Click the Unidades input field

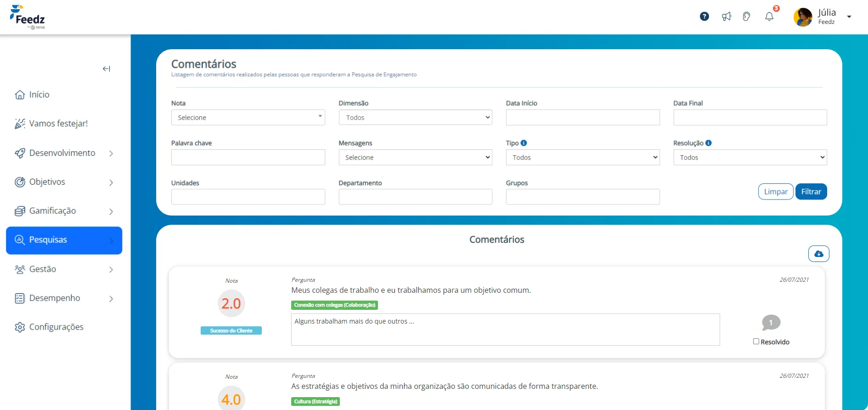[248, 197]
